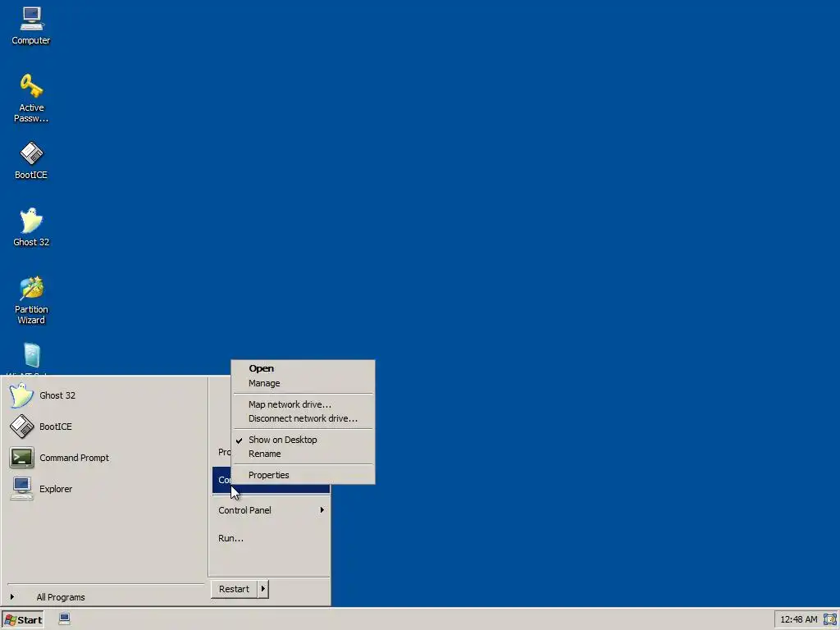Open Properties from the context menu
Screen dimensions: 840x630
[x=303, y=475]
